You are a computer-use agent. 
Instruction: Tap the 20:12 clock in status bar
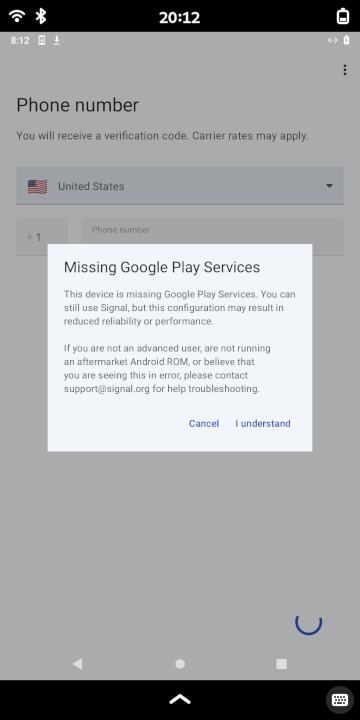[180, 17]
